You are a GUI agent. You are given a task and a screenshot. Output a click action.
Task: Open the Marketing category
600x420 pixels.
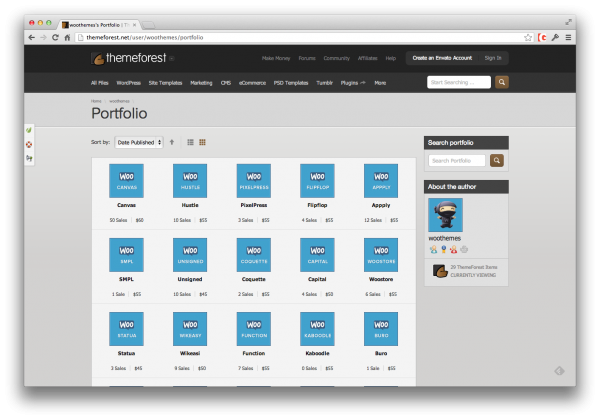pyautogui.click(x=201, y=83)
